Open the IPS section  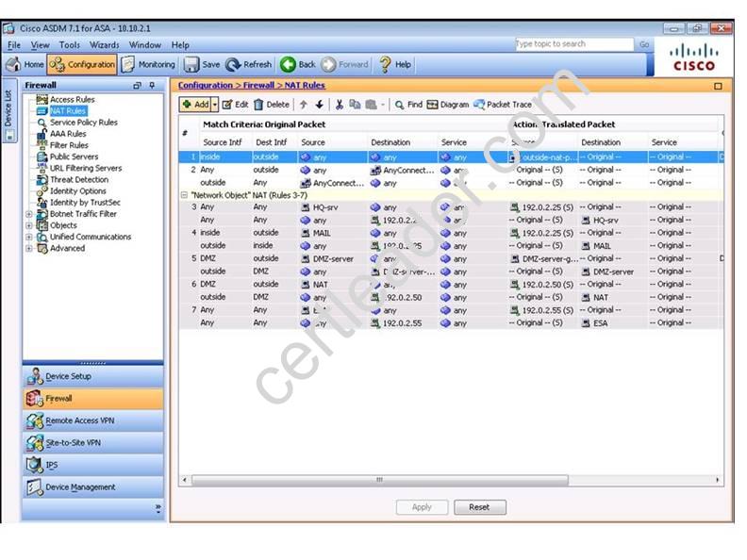point(92,465)
